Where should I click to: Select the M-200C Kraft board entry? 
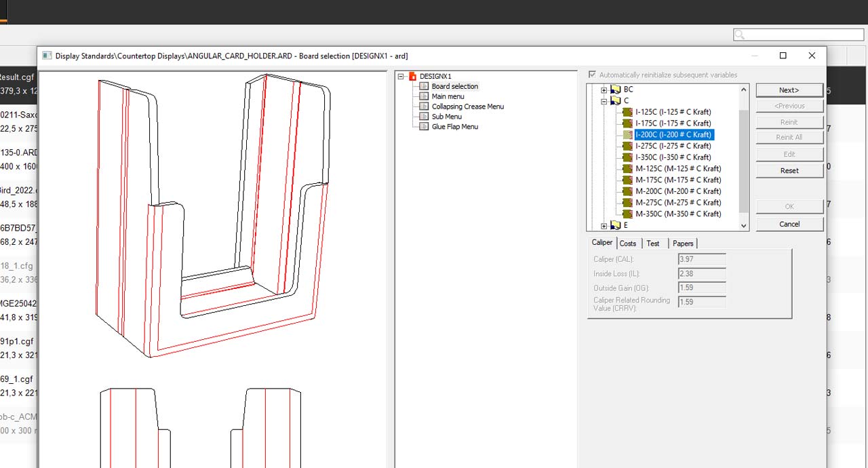click(677, 191)
